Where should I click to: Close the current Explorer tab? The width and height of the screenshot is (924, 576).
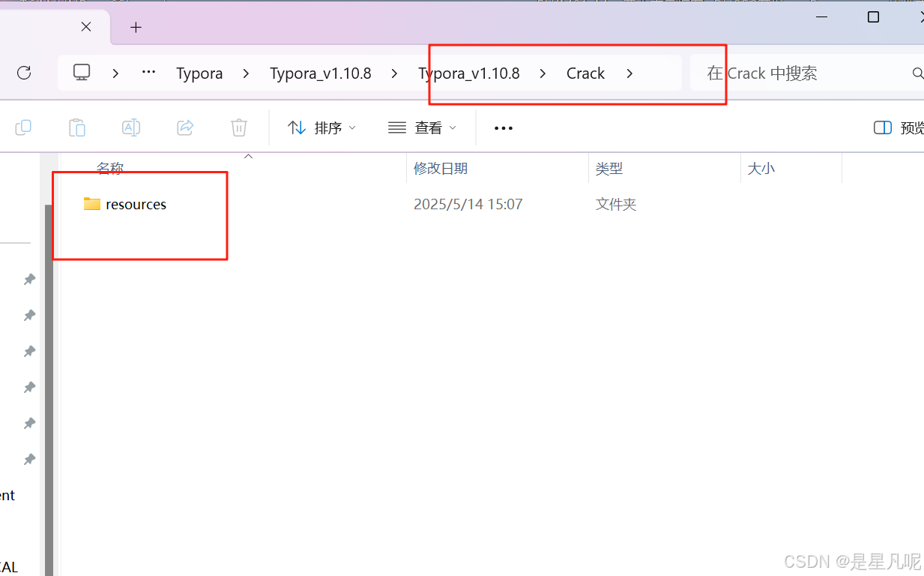tap(86, 26)
